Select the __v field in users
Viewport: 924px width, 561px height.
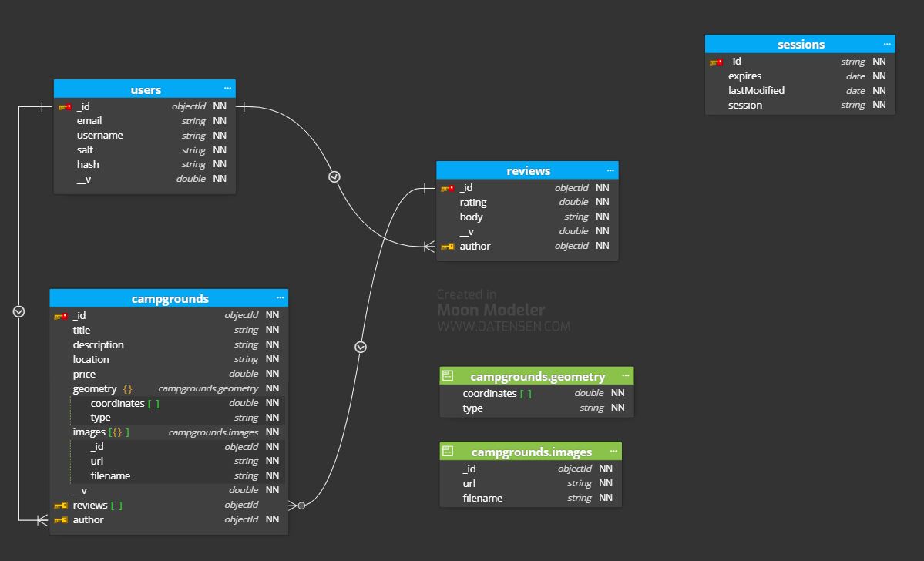point(145,179)
